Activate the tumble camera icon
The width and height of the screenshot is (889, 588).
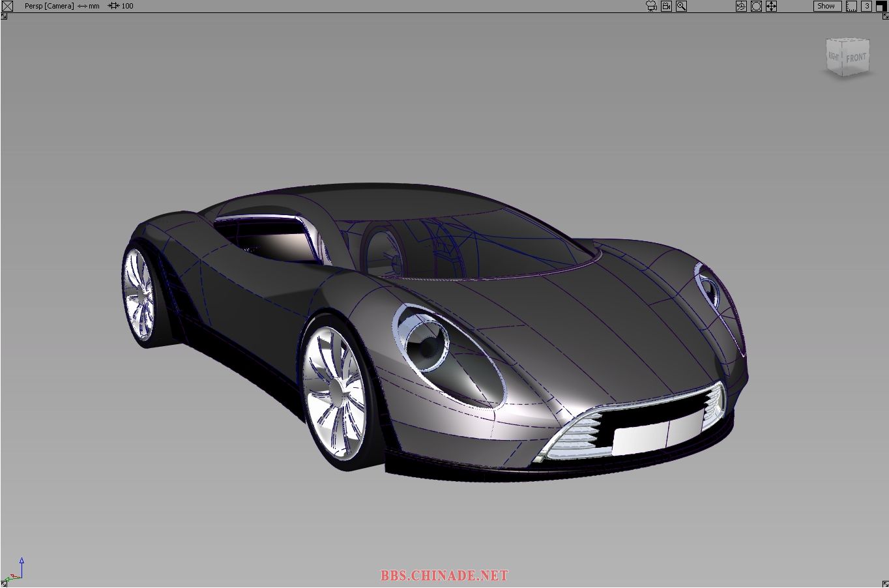(741, 6)
